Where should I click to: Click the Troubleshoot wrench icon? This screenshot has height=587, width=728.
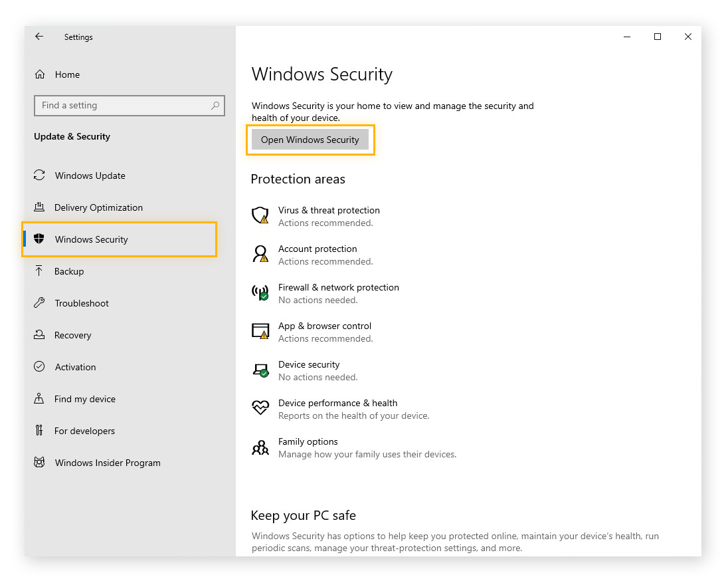39,302
